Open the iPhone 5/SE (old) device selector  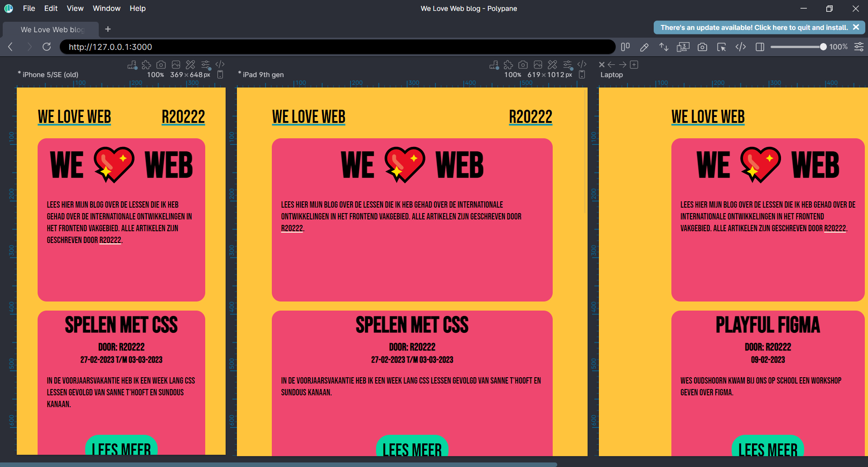point(50,75)
